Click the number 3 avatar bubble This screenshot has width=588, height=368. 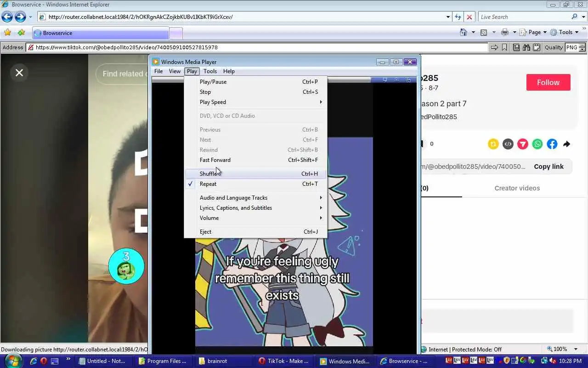pos(126,266)
